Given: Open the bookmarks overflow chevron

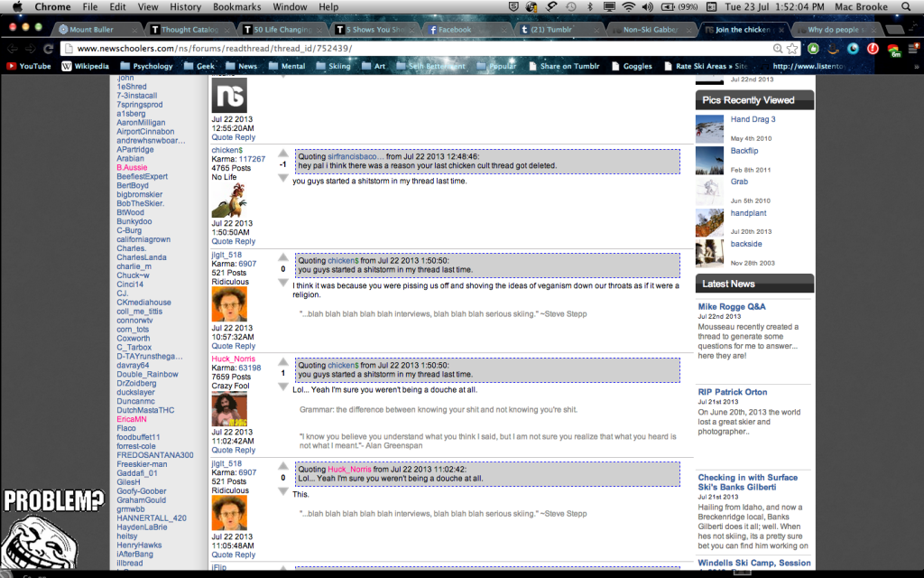Looking at the screenshot, I should pos(915,65).
